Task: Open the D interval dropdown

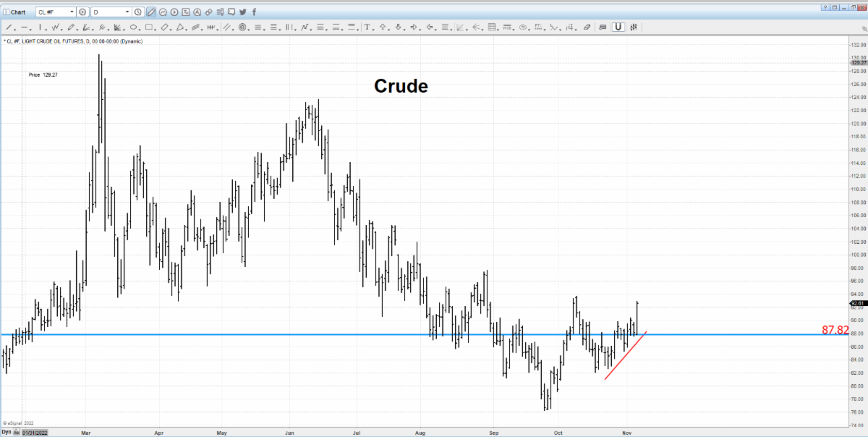Action: coord(127,12)
